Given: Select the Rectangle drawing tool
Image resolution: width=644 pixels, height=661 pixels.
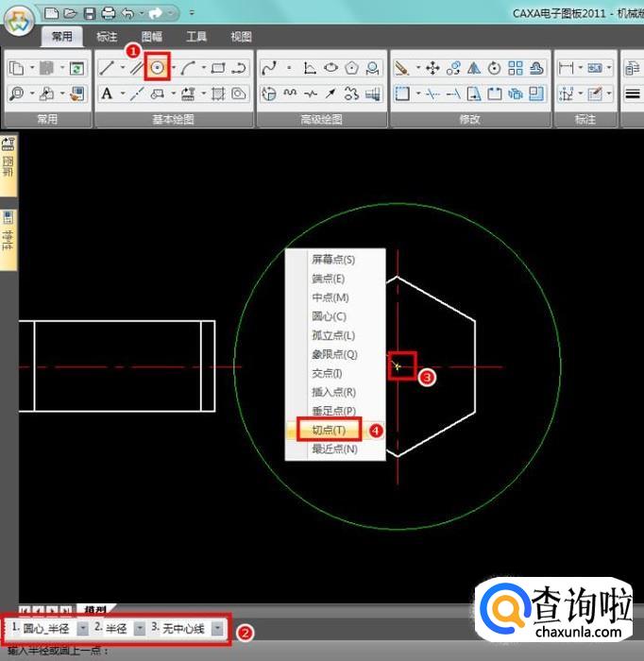Looking at the screenshot, I should [x=218, y=68].
